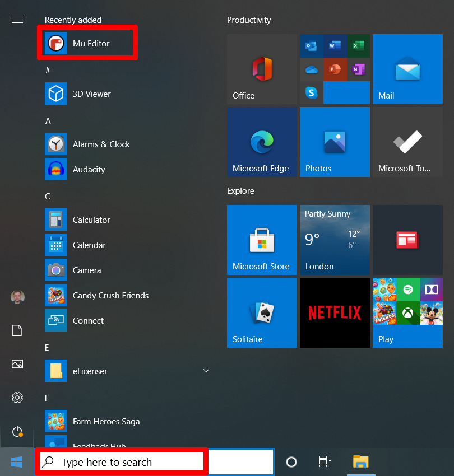Viewport: 454px width, 476px height.
Task: Open OneNote from the Office apps tile
Action: coord(358,69)
